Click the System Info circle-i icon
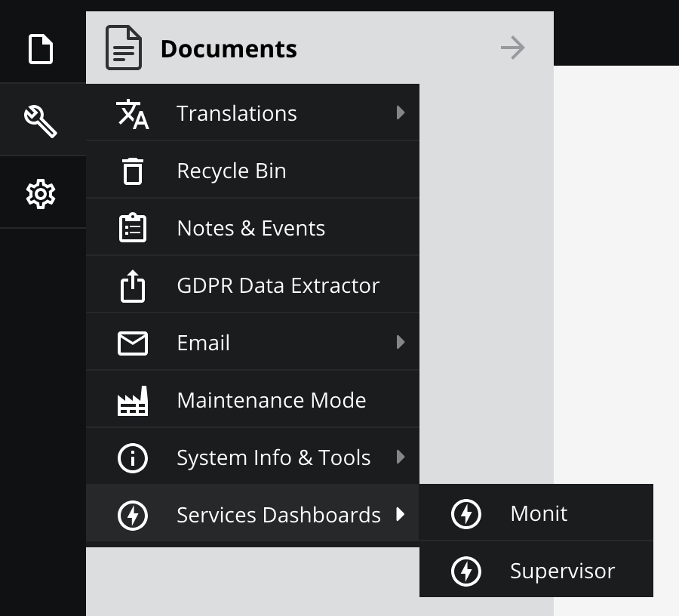This screenshot has width=679, height=616. tap(133, 457)
